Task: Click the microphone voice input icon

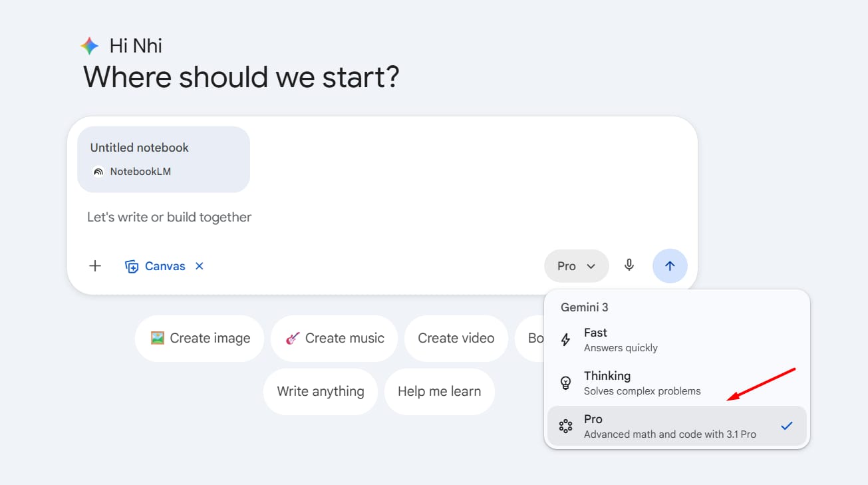Action: point(629,265)
